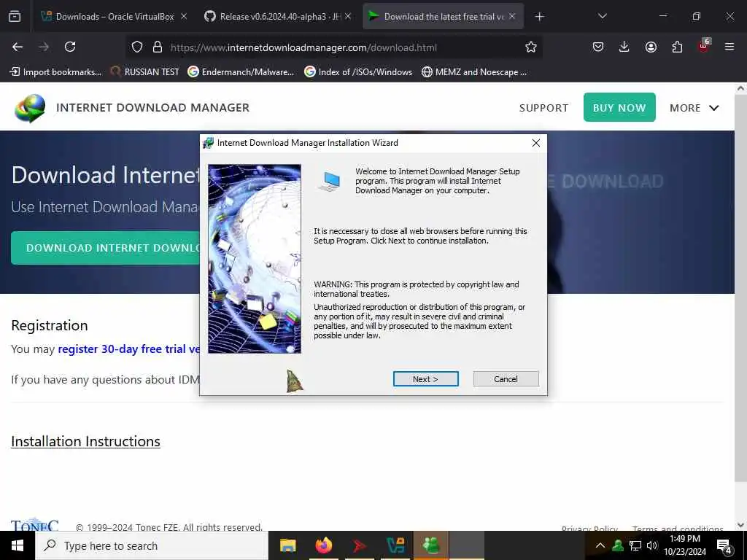Close the GitHub release tab
The image size is (747, 560).
[x=348, y=16]
